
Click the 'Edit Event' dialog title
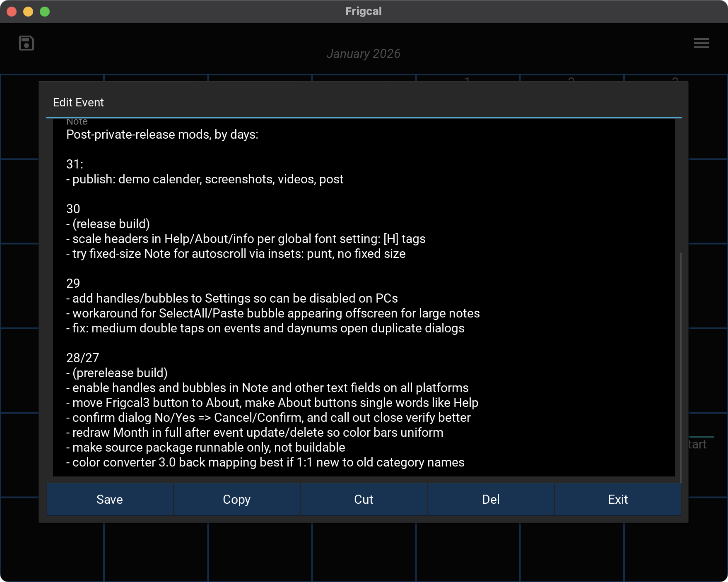pyautogui.click(x=79, y=103)
